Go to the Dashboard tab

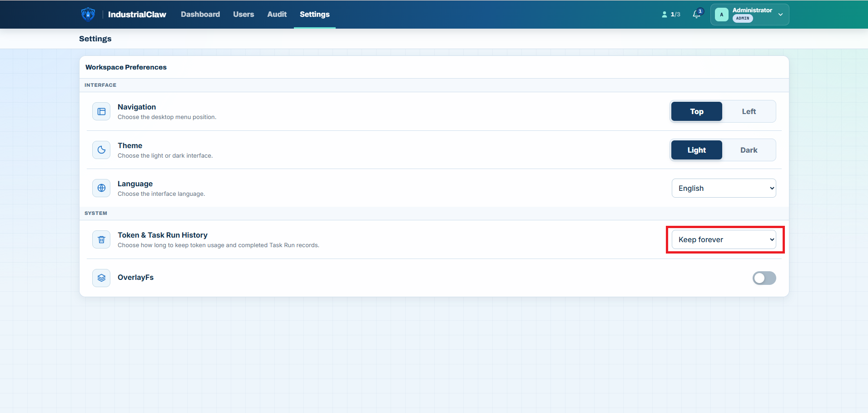point(200,15)
